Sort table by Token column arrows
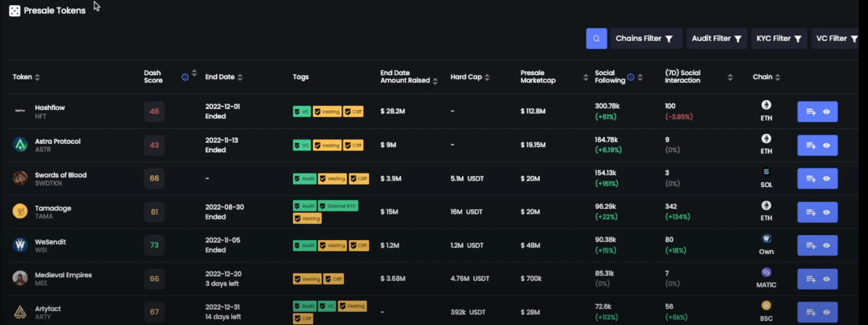 (x=37, y=77)
